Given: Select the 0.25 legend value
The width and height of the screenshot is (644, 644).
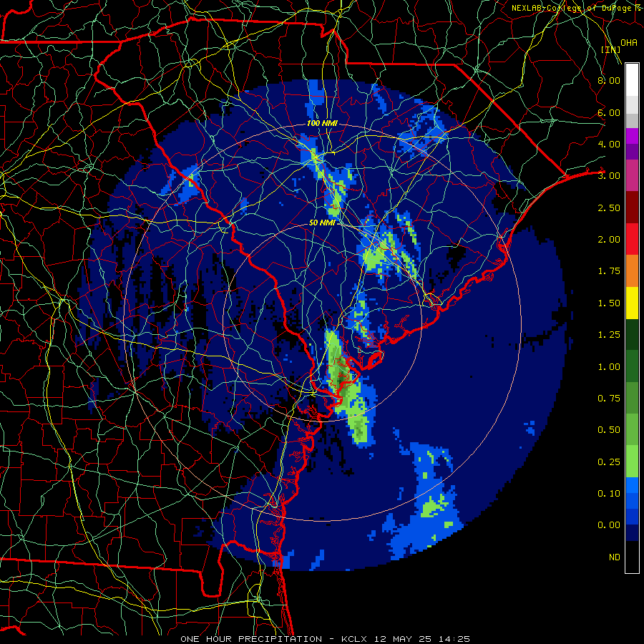Looking at the screenshot, I should click(609, 462).
